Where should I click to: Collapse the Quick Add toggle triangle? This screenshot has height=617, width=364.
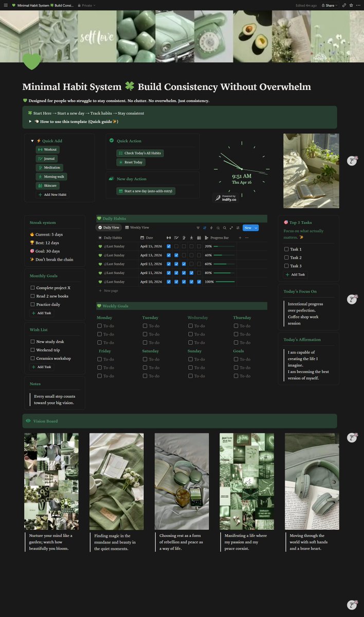pyautogui.click(x=32, y=141)
